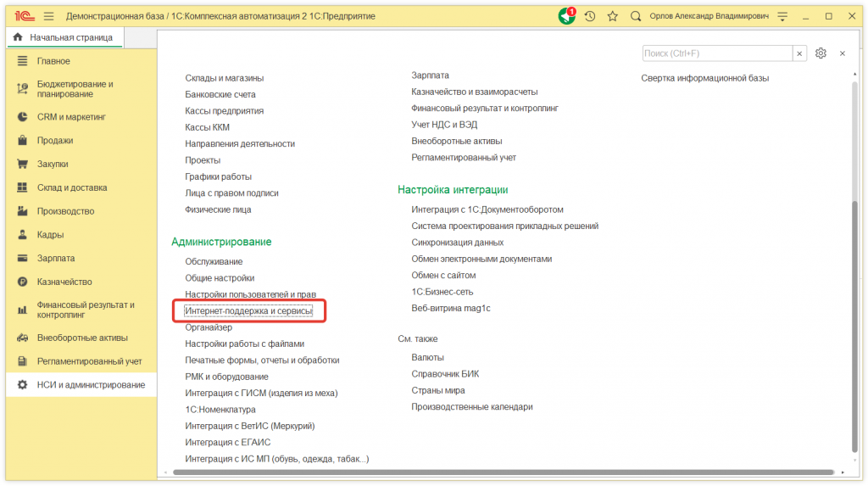
Task: Open 1С:Номенклатура link
Action: 220,410
